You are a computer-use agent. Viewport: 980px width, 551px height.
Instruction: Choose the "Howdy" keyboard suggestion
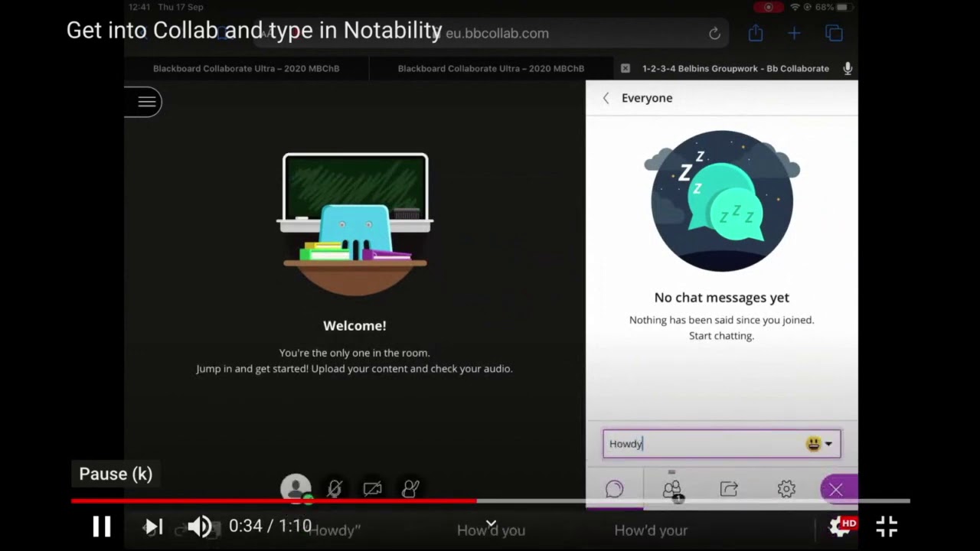tap(334, 530)
